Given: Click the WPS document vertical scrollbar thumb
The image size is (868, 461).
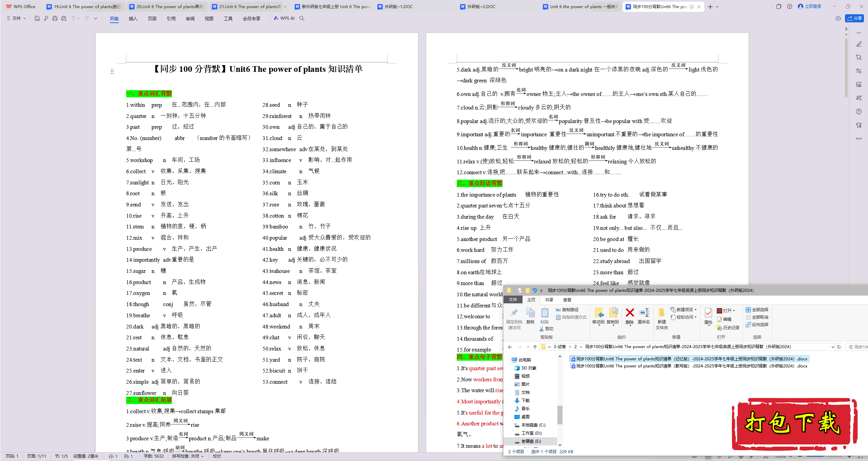Looking at the screenshot, I should 846,68.
